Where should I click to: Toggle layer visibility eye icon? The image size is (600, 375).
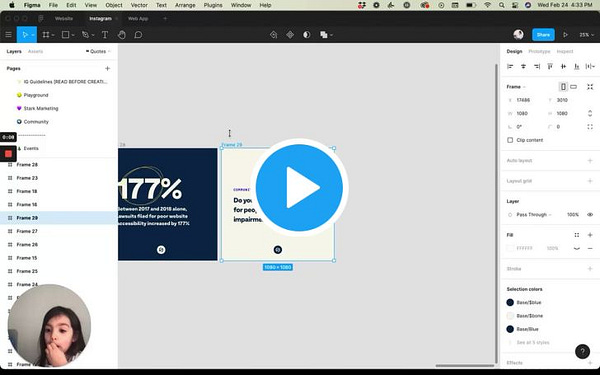click(590, 215)
